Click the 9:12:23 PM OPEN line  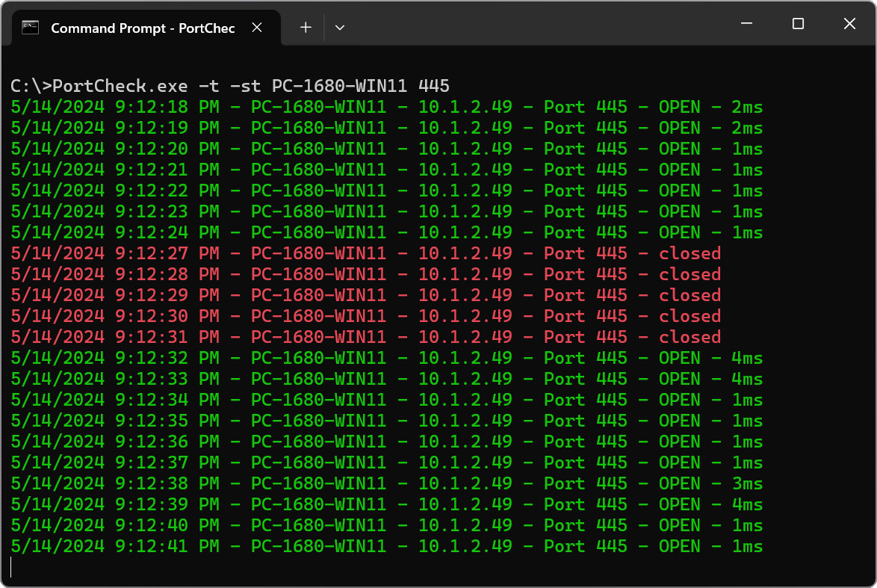tap(386, 211)
